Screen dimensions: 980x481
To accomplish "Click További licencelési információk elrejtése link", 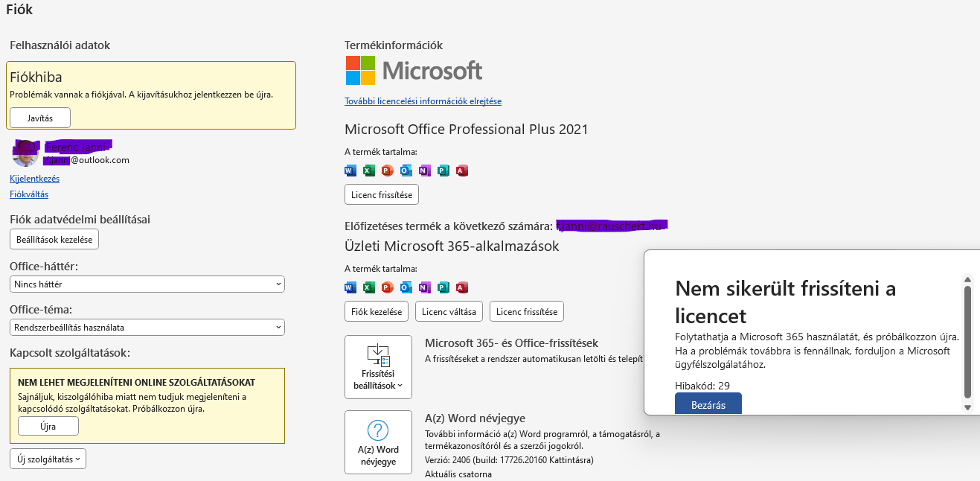I will pos(423,101).
